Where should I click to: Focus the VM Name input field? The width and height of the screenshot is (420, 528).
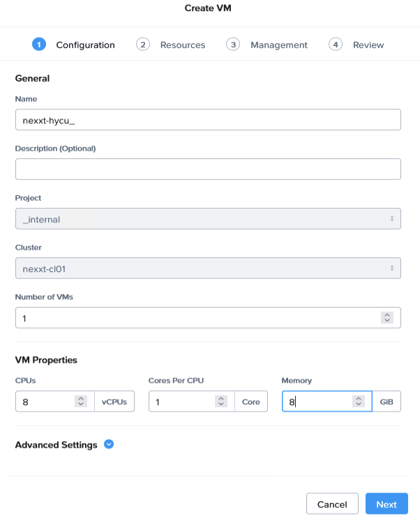208,120
